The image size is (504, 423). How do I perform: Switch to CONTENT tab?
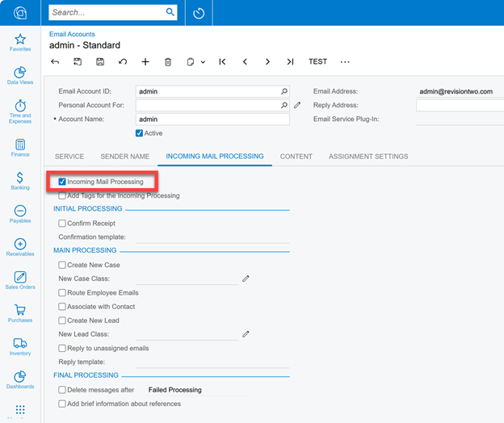(296, 157)
